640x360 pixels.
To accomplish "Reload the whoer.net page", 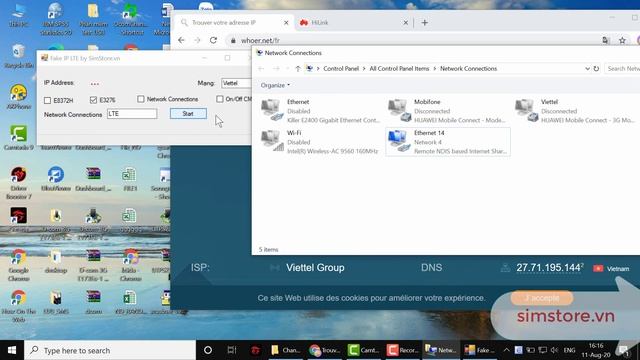I will 213,40.
